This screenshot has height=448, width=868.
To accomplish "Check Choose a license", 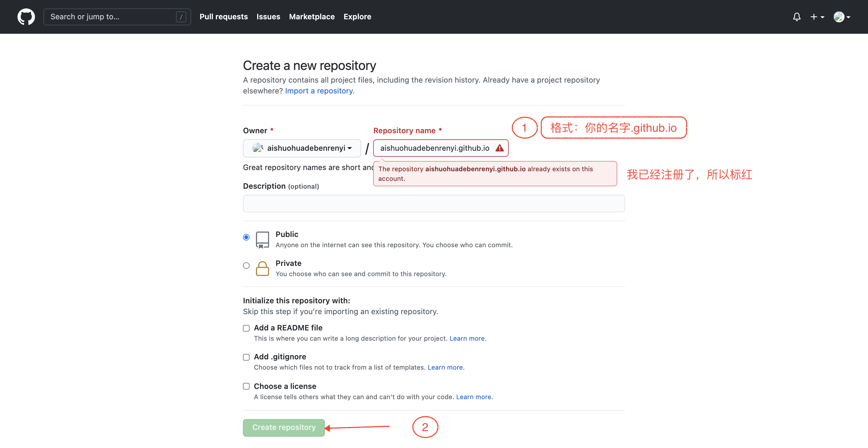I will [x=246, y=386].
